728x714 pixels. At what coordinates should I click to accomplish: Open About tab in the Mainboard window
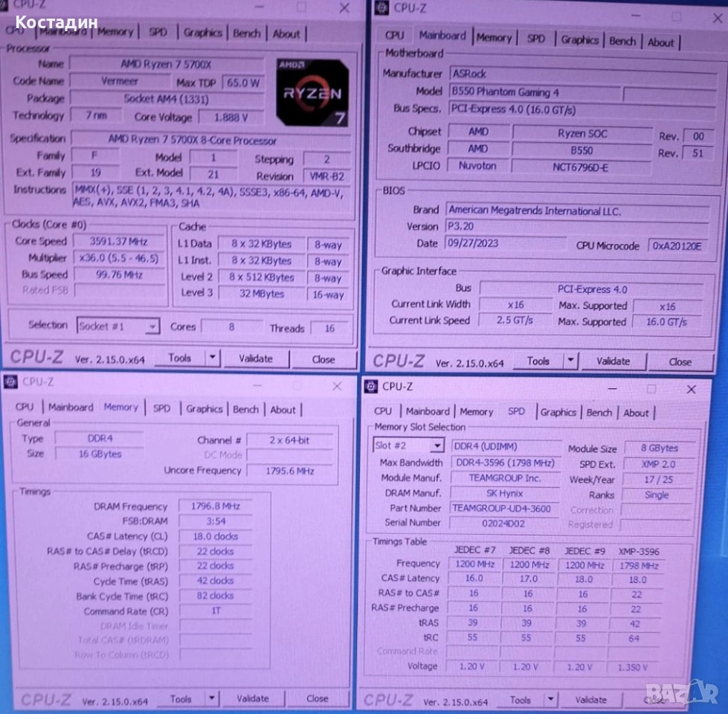click(x=660, y=42)
